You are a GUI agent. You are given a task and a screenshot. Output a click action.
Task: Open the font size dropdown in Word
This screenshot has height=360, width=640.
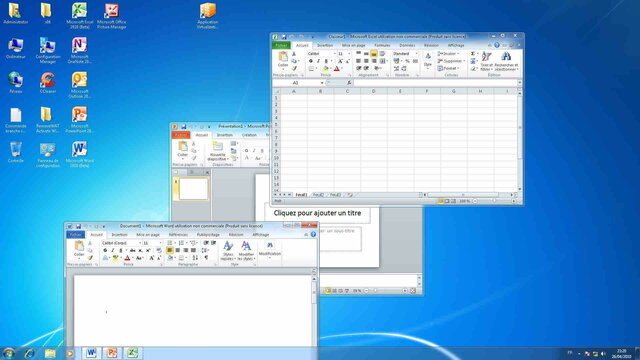[160, 243]
